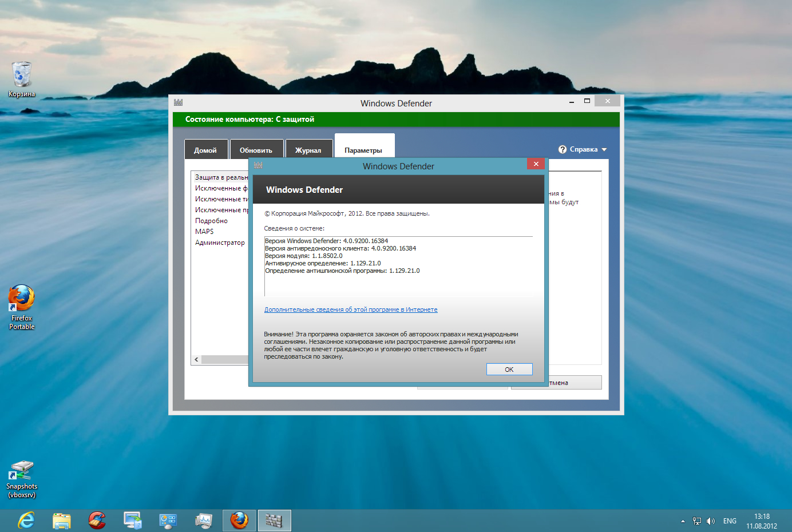Viewport: 792px width, 532px height.
Task: Select Защита в реальном времени setting
Action: tap(221, 177)
